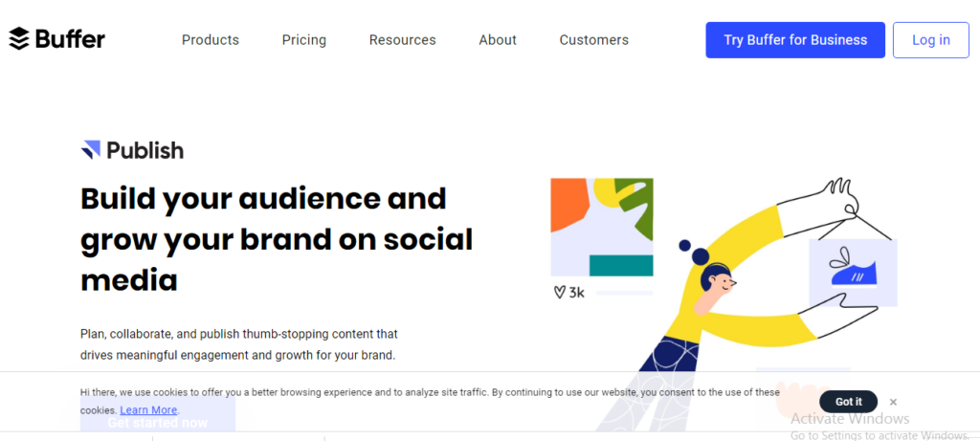Select About in the top navigation
The width and height of the screenshot is (980, 441).
[x=498, y=40]
